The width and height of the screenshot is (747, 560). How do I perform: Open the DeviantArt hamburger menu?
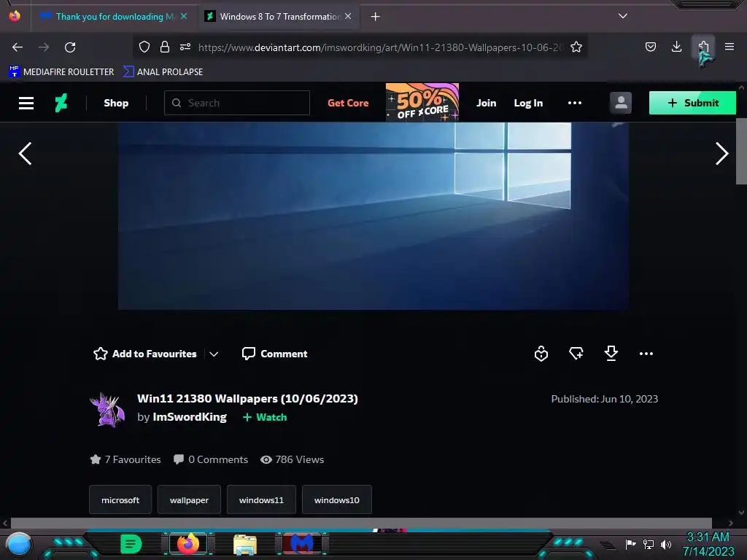(x=26, y=104)
